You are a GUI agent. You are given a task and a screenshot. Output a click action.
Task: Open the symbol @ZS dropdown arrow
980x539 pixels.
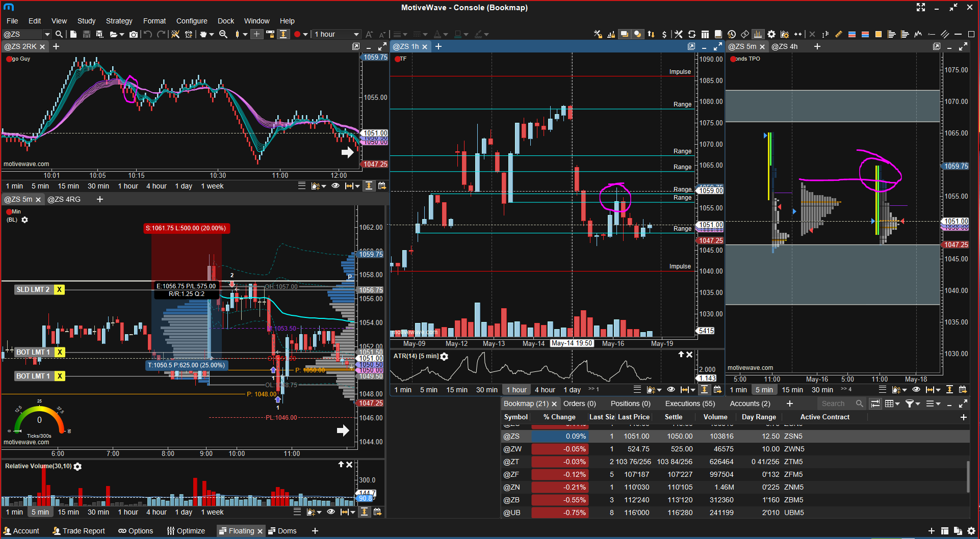coord(47,34)
